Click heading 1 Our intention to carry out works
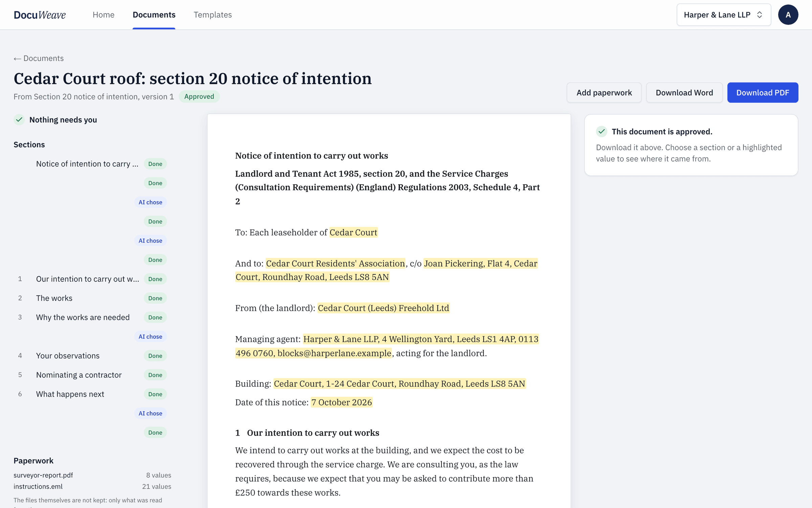The height and width of the screenshot is (508, 812). (x=307, y=433)
